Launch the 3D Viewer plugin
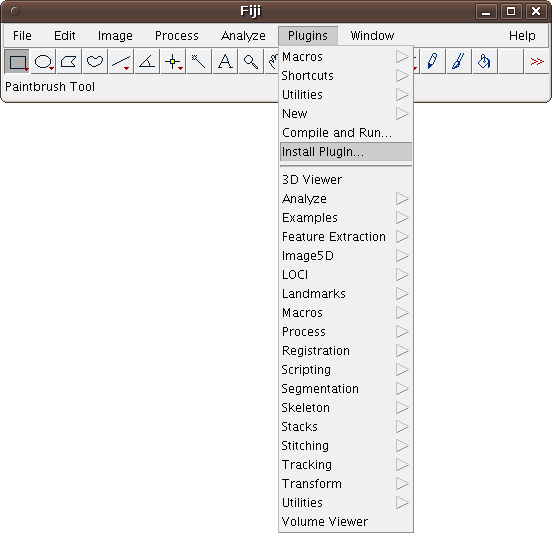The width and height of the screenshot is (552, 533). click(x=346, y=180)
